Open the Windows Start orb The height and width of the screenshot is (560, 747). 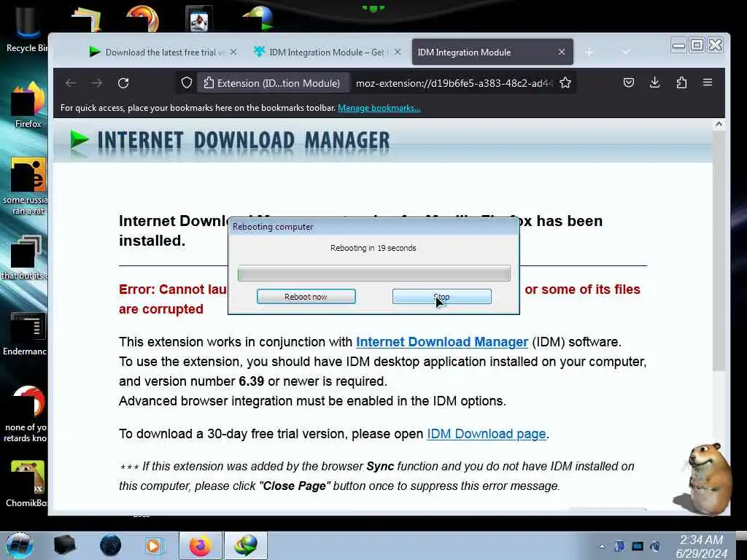(20, 545)
